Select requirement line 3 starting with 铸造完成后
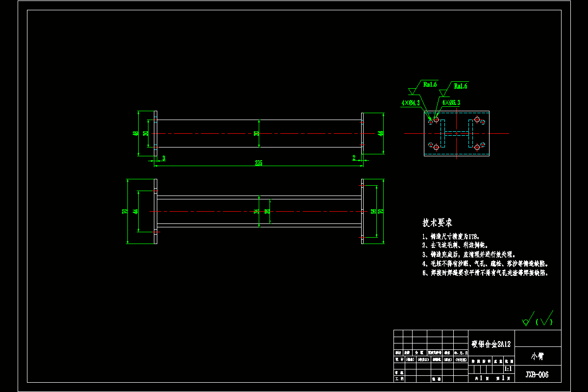The image size is (588, 392). point(469,254)
